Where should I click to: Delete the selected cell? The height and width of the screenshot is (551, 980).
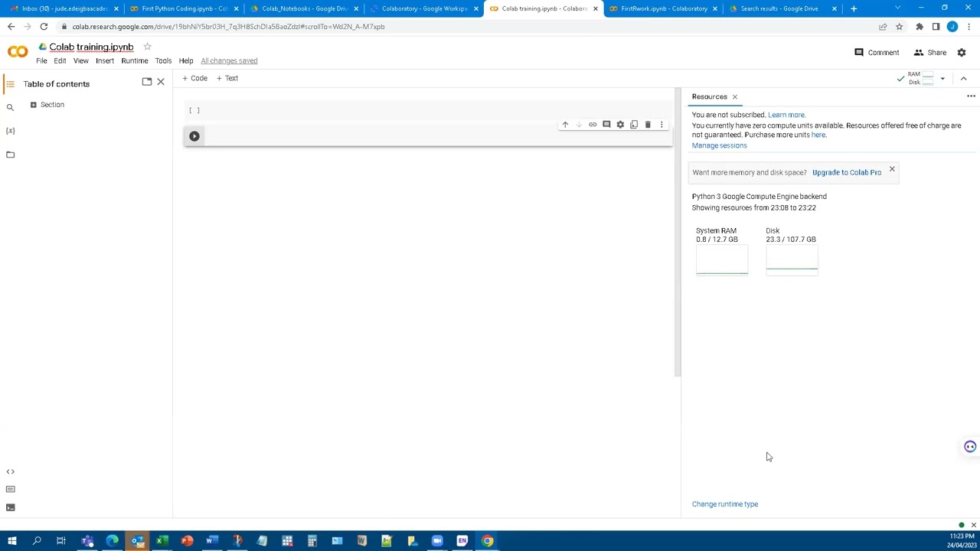tap(648, 125)
